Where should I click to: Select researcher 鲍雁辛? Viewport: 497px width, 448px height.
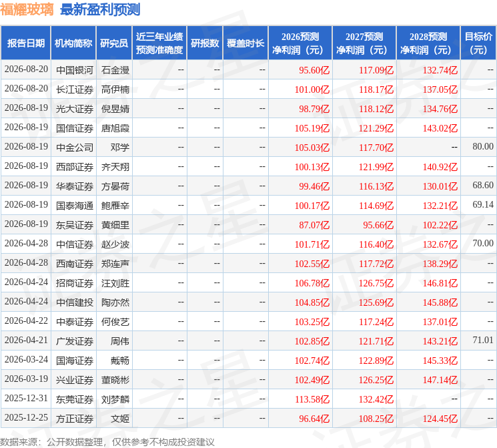tap(115, 205)
